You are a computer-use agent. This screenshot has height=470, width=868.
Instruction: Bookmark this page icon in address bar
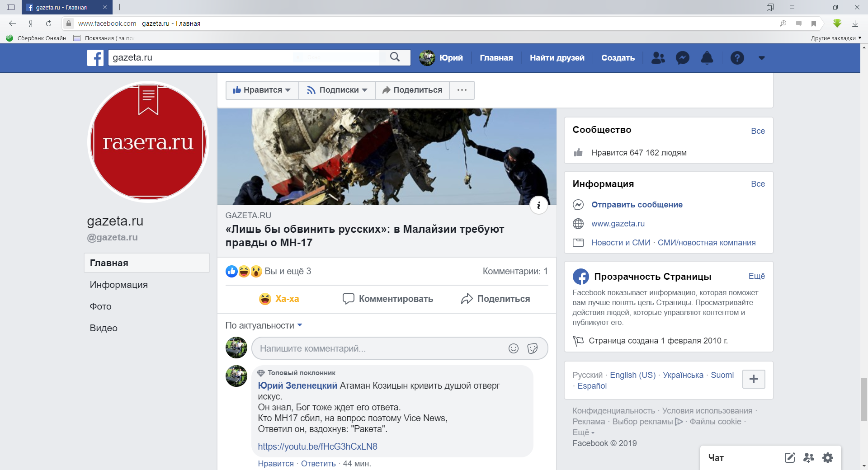[813, 23]
